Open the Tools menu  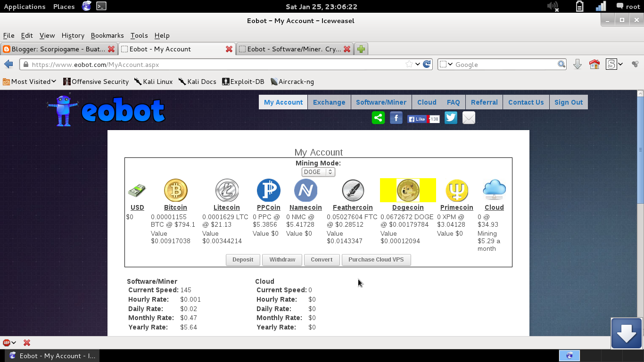click(139, 35)
